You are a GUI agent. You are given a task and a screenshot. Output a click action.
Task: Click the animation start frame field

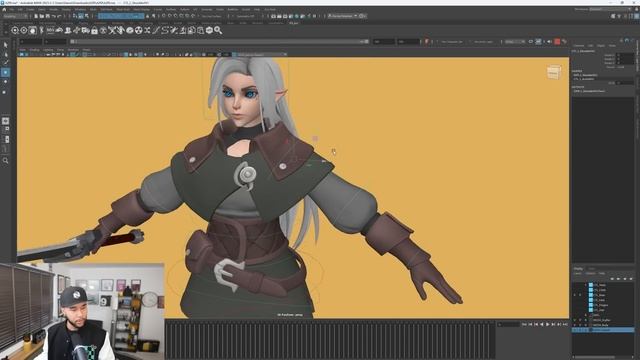click(31, 42)
